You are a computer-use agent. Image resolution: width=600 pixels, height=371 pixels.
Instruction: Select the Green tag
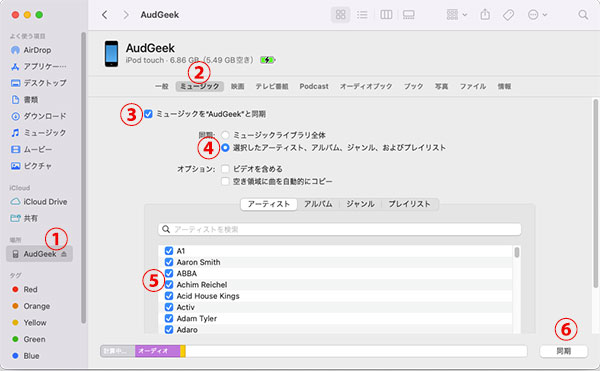click(x=29, y=339)
